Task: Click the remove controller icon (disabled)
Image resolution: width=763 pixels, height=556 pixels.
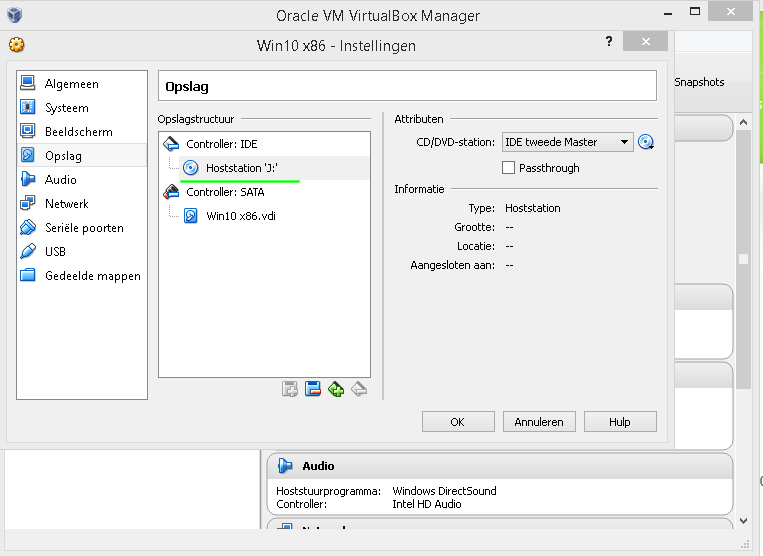Action: (x=359, y=389)
